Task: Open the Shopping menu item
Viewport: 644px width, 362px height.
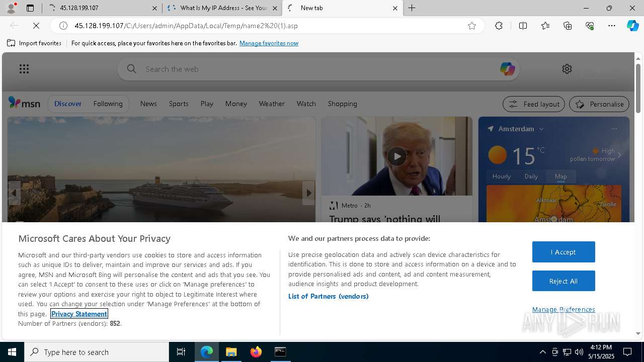Action: tap(342, 104)
